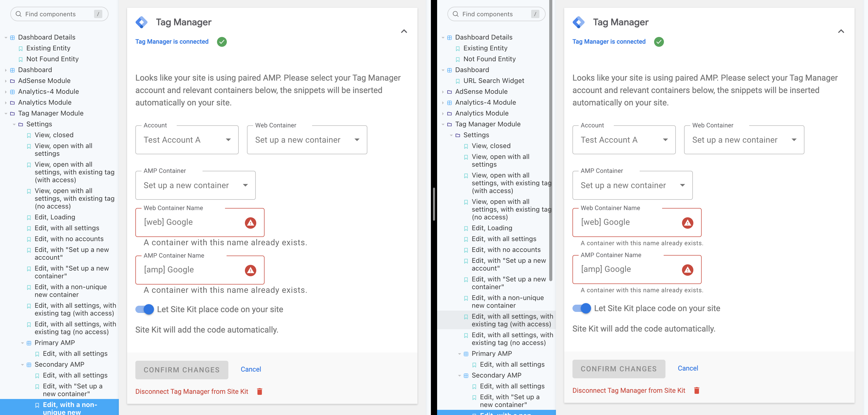Open the Web Container dropdown in the left window
The image size is (868, 415).
pyautogui.click(x=307, y=140)
